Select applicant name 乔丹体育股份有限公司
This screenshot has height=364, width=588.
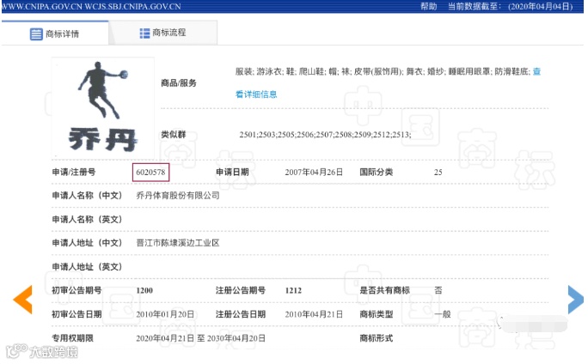tap(178, 196)
